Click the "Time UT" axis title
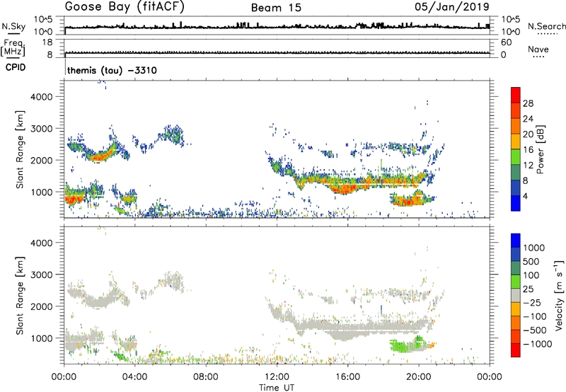The height and width of the screenshot is (392, 566). click(x=277, y=386)
